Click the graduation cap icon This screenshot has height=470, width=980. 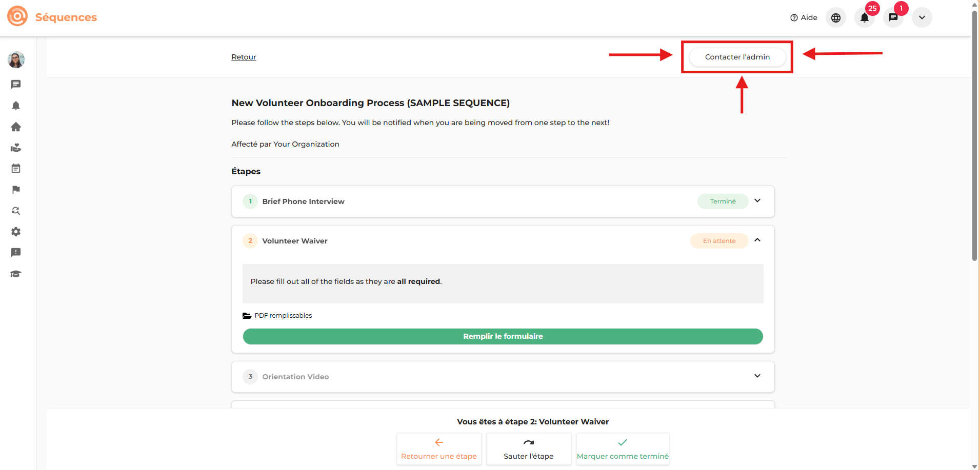[x=16, y=274]
